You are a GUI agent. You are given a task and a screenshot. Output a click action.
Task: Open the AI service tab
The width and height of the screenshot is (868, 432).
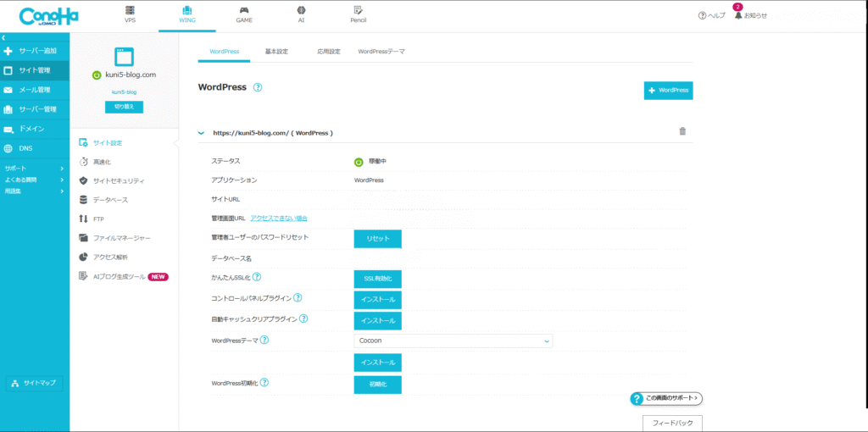(x=301, y=15)
